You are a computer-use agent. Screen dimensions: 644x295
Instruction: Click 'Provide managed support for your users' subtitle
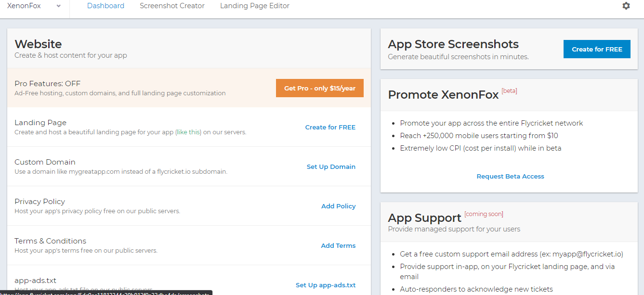tap(454, 229)
